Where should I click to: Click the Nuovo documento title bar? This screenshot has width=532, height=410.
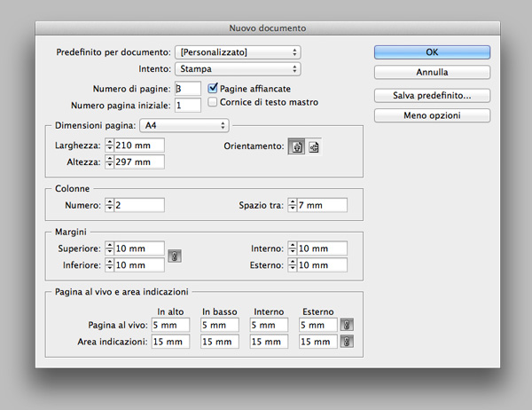(268, 28)
